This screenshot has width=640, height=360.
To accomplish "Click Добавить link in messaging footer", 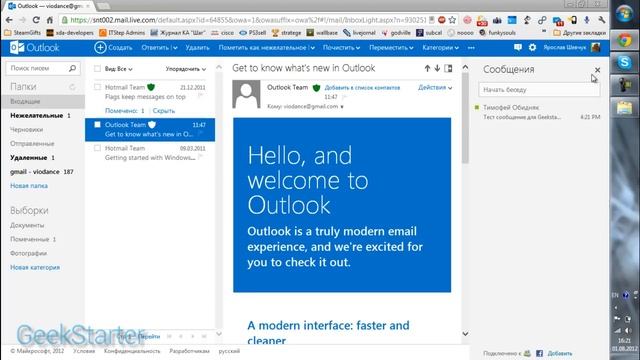I will (560, 353).
